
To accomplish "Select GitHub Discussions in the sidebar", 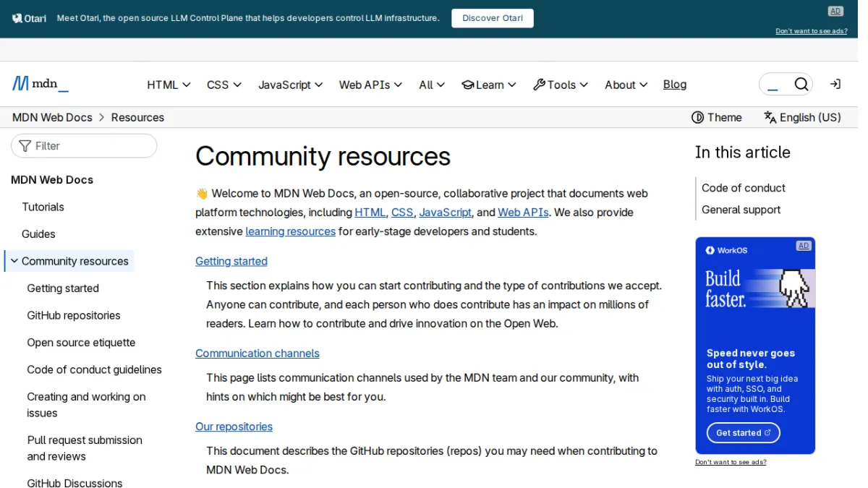I will (75, 483).
